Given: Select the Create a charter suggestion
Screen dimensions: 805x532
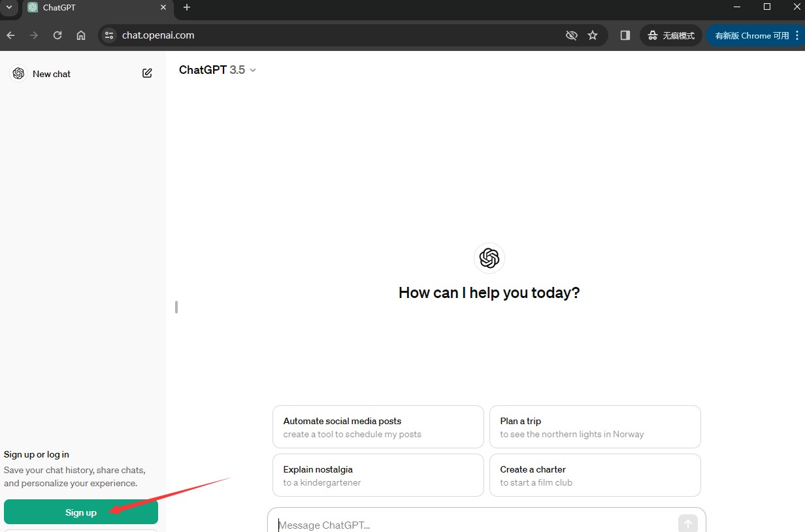Looking at the screenshot, I should point(595,475).
